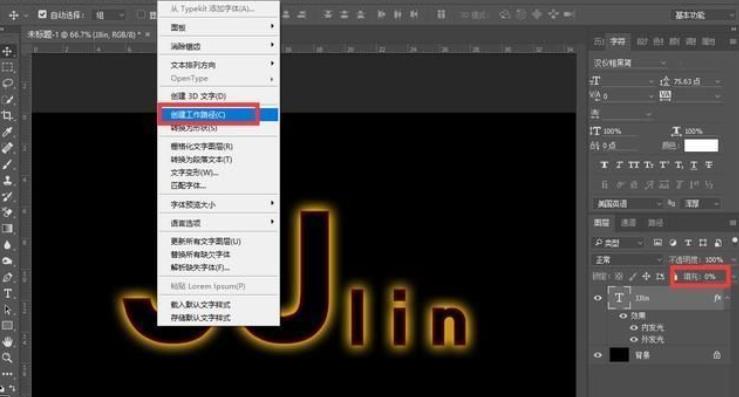Switch to the channels tab beside 图层
This screenshot has height=397, width=739.
coord(628,223)
